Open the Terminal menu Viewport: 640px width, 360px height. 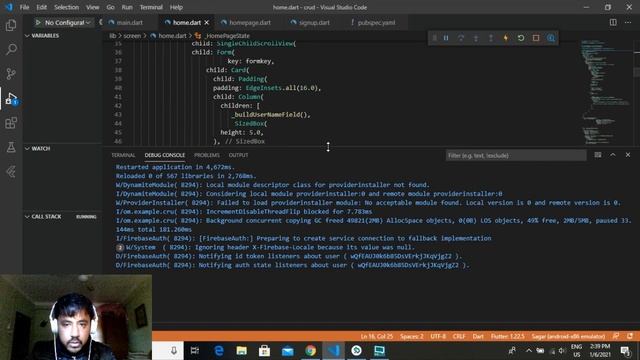coord(151,7)
